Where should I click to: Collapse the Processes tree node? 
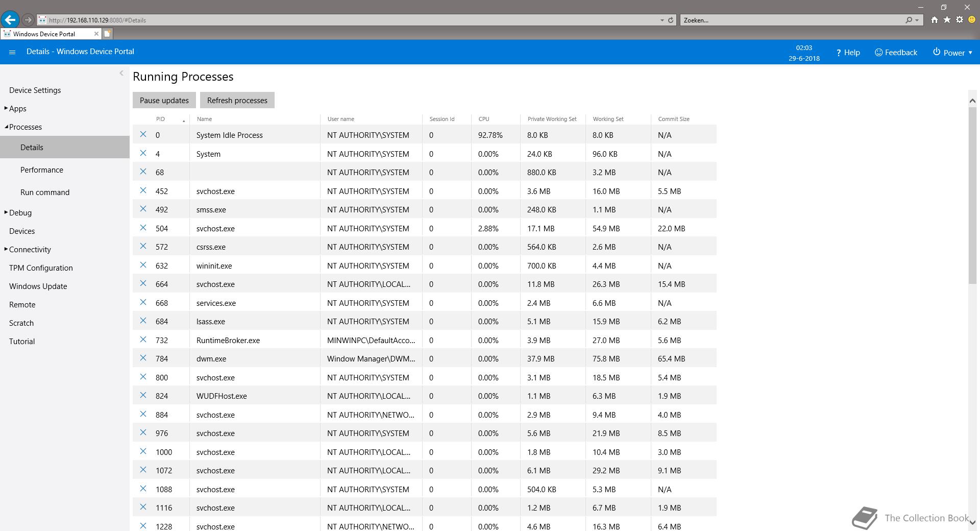click(6, 127)
